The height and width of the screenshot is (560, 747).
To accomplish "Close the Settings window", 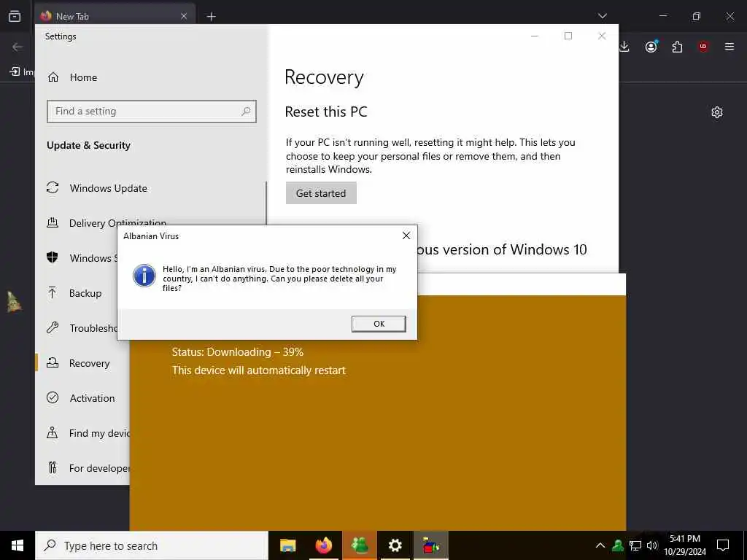I will click(602, 36).
